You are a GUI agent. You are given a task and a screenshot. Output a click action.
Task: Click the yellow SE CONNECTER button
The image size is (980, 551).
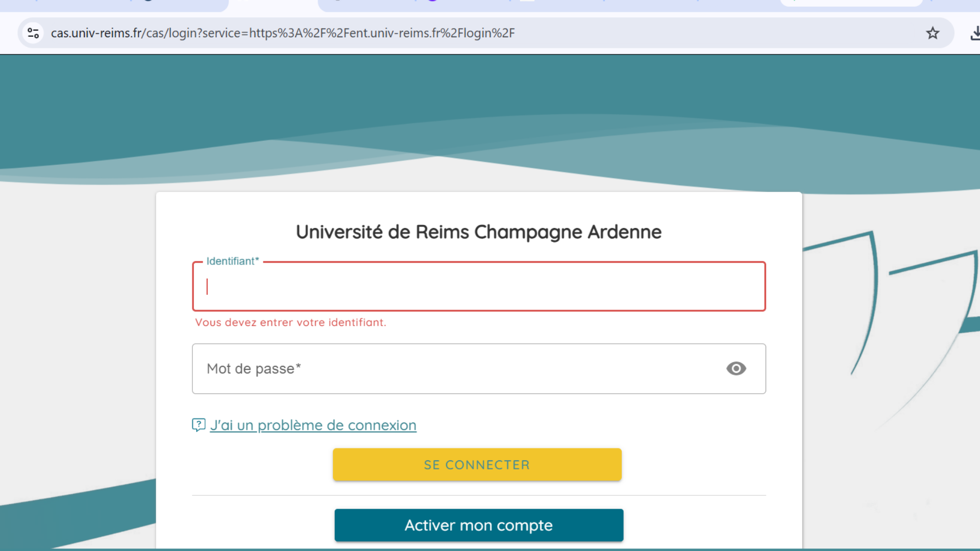tap(477, 464)
